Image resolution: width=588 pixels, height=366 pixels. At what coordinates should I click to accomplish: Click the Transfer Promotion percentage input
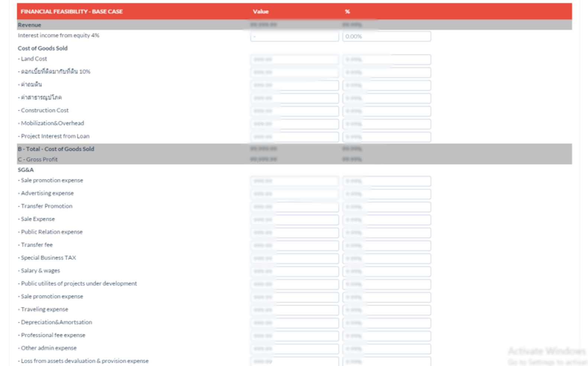click(x=387, y=207)
